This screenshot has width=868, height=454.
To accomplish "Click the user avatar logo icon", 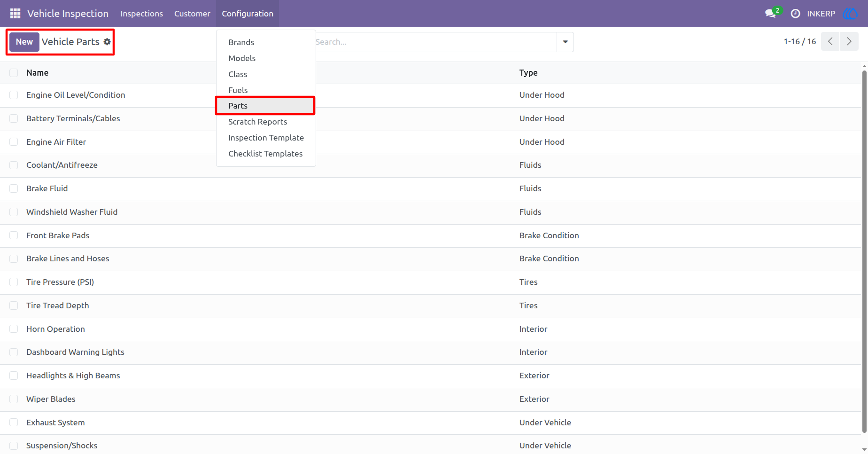I will point(850,14).
